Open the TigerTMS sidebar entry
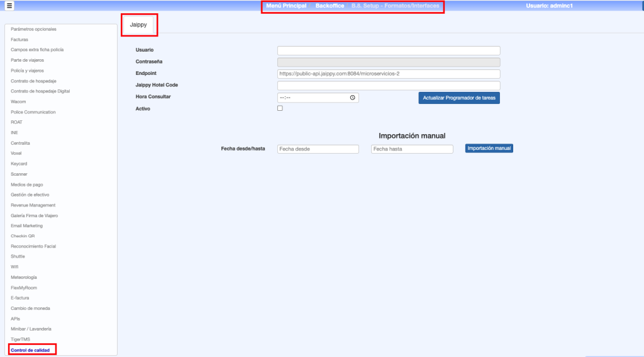 tap(20, 339)
